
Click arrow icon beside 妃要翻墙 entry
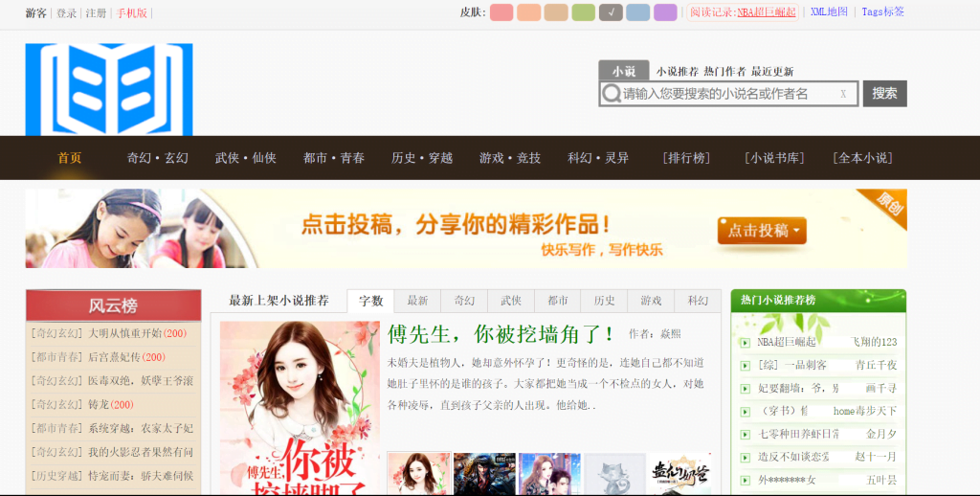(x=745, y=389)
